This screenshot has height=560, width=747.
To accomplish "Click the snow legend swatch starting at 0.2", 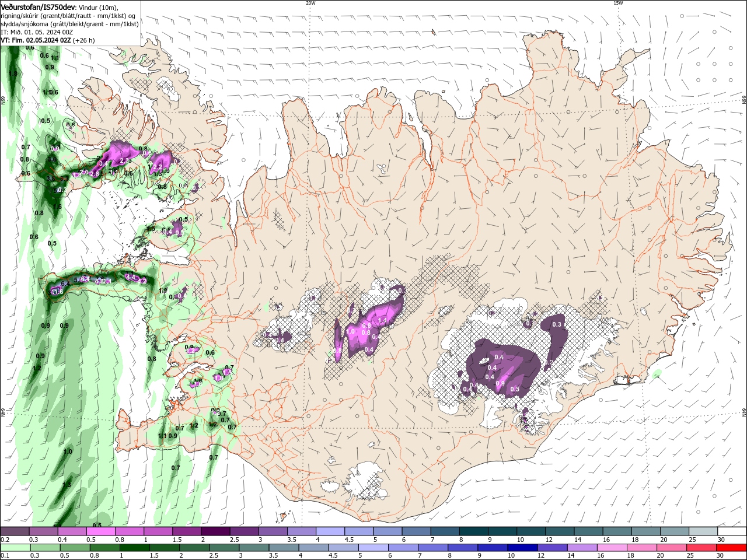I will (x=15, y=531).
